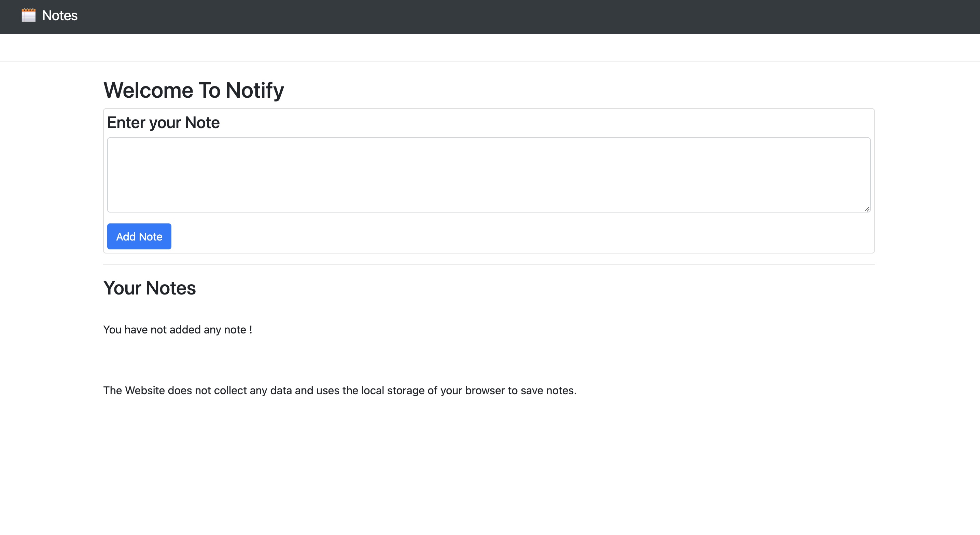
Task: Click inside the note text area
Action: 489,174
